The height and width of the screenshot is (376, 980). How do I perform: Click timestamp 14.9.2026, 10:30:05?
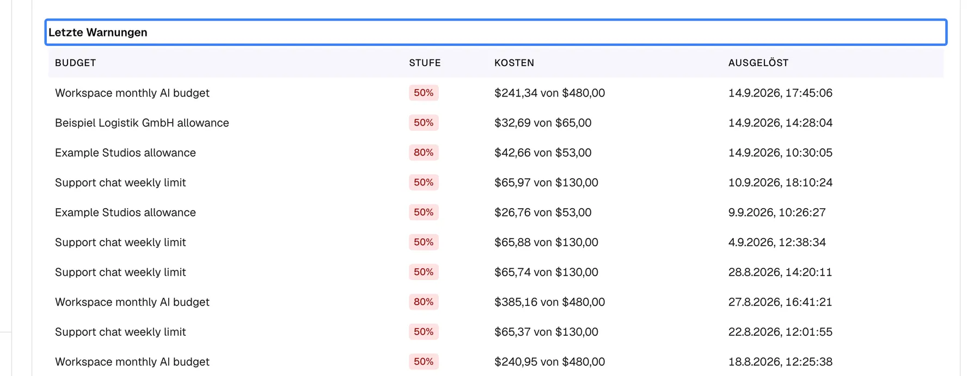[x=780, y=153]
